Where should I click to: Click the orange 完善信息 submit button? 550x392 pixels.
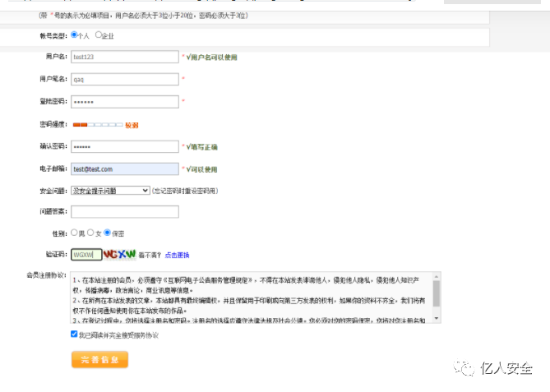click(99, 360)
